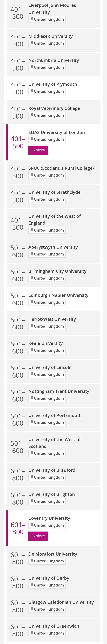Click the United Kingdom tag under Heriot-Watt University
Image resolution: width=107 pixels, height=644 pixels.
(x=47, y=326)
